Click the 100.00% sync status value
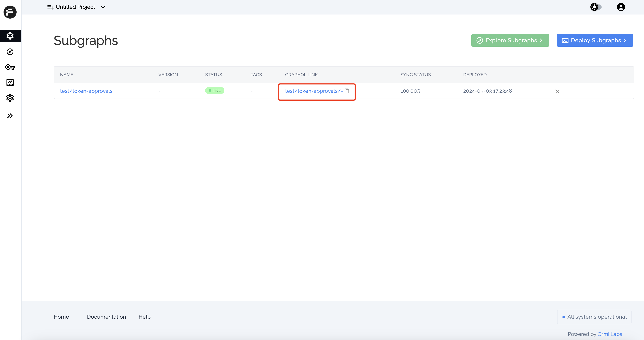 (x=411, y=91)
